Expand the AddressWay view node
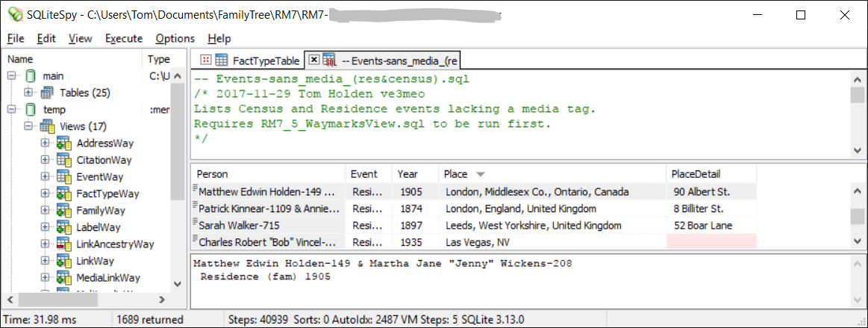The width and height of the screenshot is (868, 328). [46, 143]
